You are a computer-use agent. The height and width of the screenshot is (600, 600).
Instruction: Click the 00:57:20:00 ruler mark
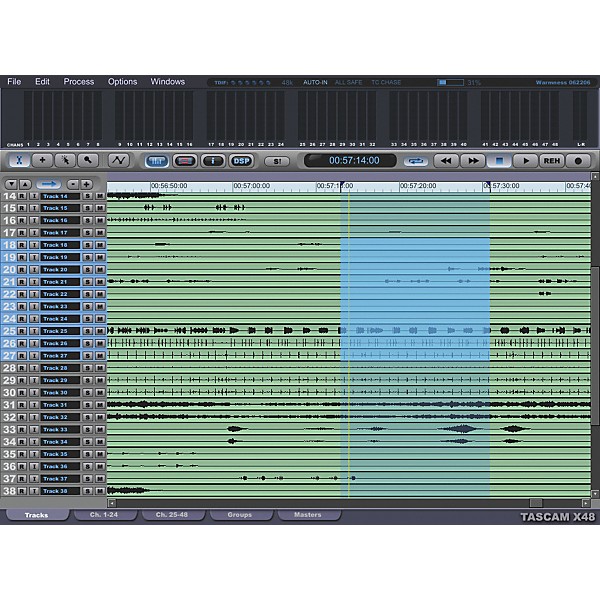click(x=418, y=186)
